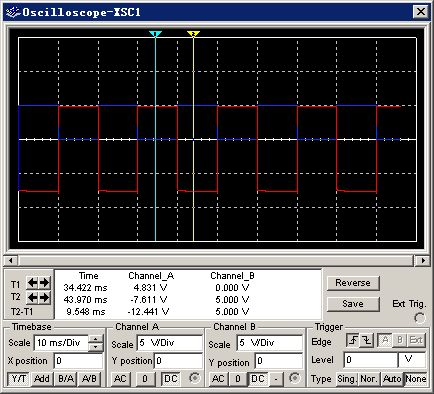
Task: Click Channel A terminal indicator circle
Action: coord(194,378)
